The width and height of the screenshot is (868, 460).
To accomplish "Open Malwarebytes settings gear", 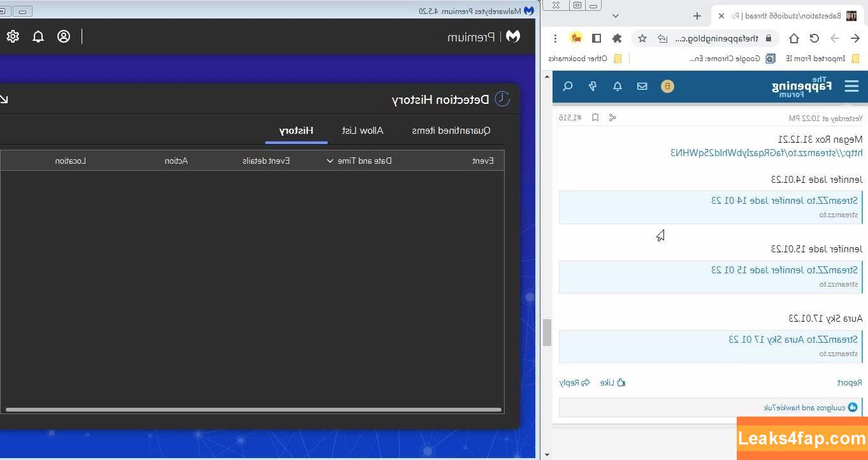I will [13, 36].
